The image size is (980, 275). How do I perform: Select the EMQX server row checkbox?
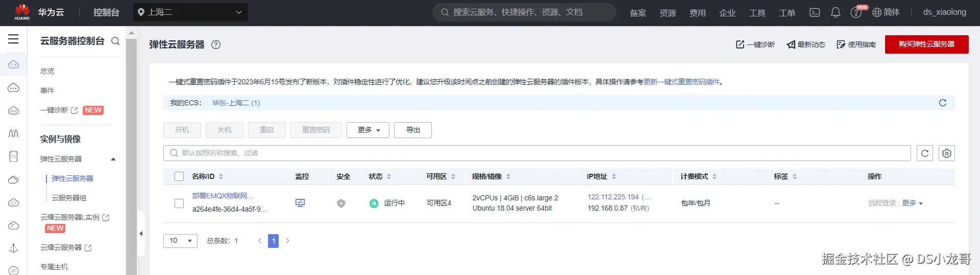pyautogui.click(x=179, y=203)
